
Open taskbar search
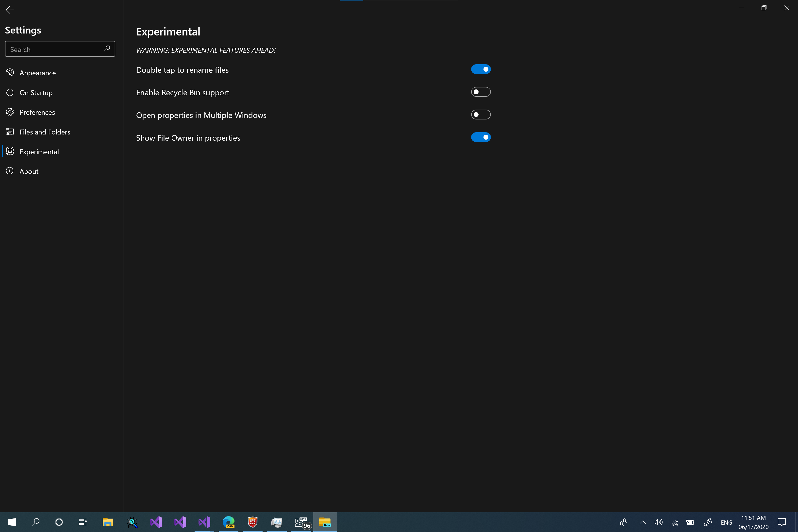click(x=35, y=522)
